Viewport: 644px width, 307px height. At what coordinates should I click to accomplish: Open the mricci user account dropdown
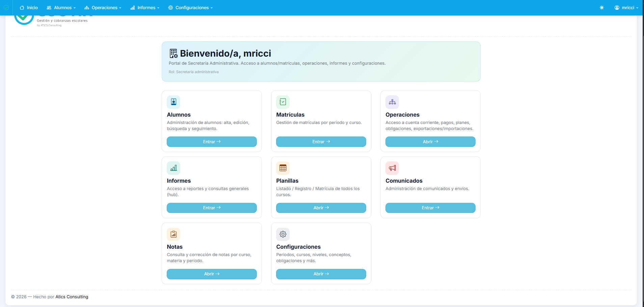[626, 7]
